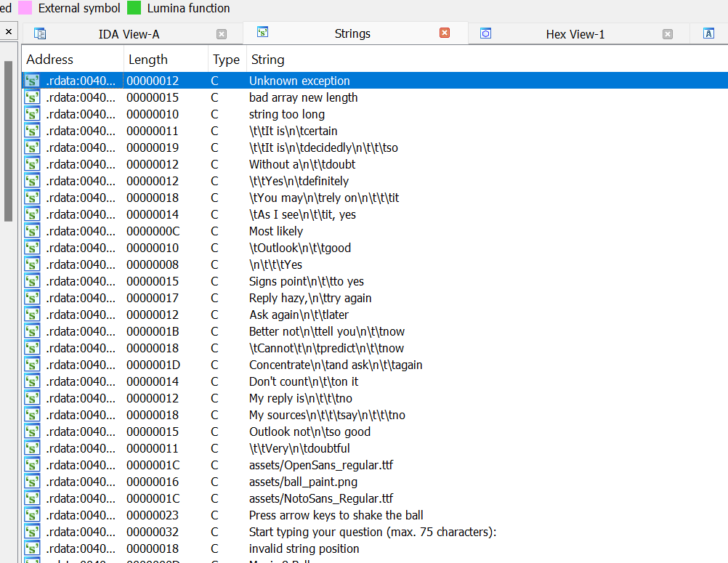This screenshot has width=728, height=563.
Task: Click the left panel vertical scrollbar
Action: coord(9,138)
